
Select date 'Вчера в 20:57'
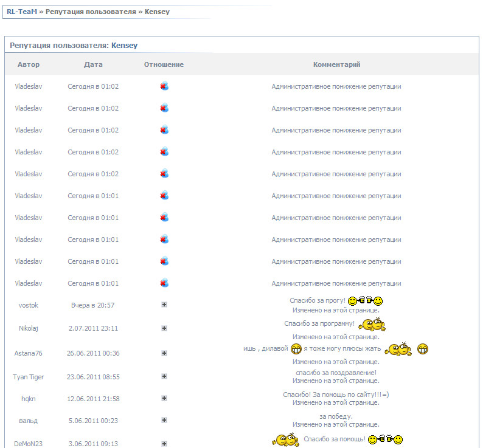pos(92,305)
